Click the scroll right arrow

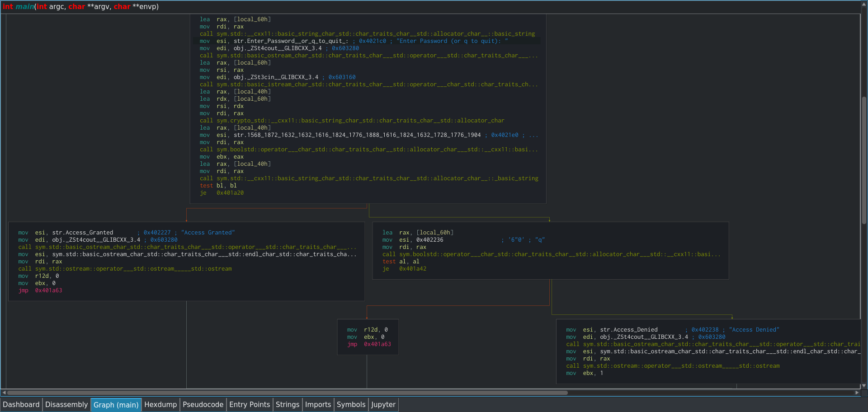(857, 393)
